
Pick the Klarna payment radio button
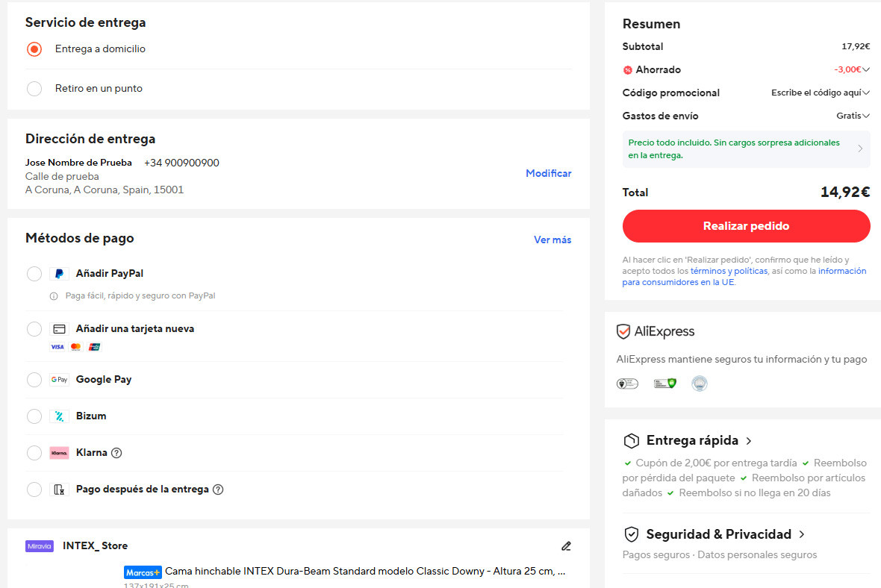[x=34, y=453]
